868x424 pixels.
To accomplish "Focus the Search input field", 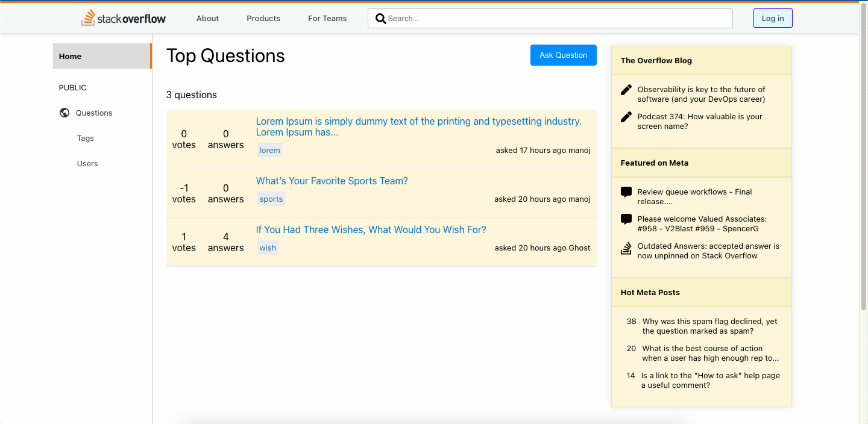I will pyautogui.click(x=558, y=19).
